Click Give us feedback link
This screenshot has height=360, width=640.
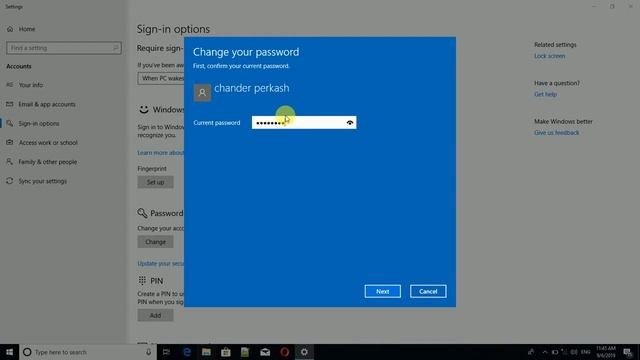[556, 133]
